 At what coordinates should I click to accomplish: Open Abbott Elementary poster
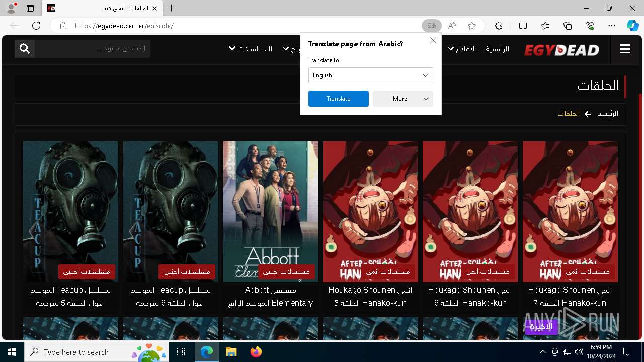270,211
